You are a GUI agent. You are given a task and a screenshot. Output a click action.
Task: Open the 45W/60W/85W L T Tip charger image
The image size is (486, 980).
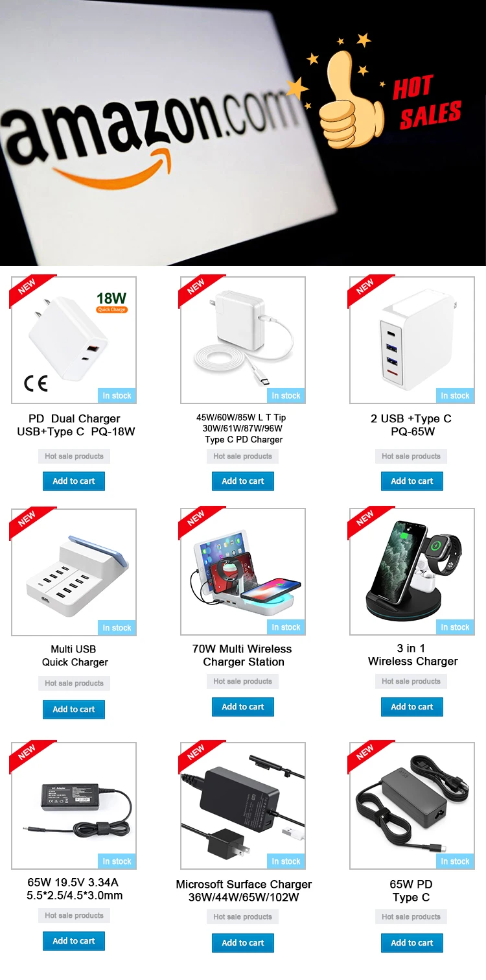(x=243, y=341)
